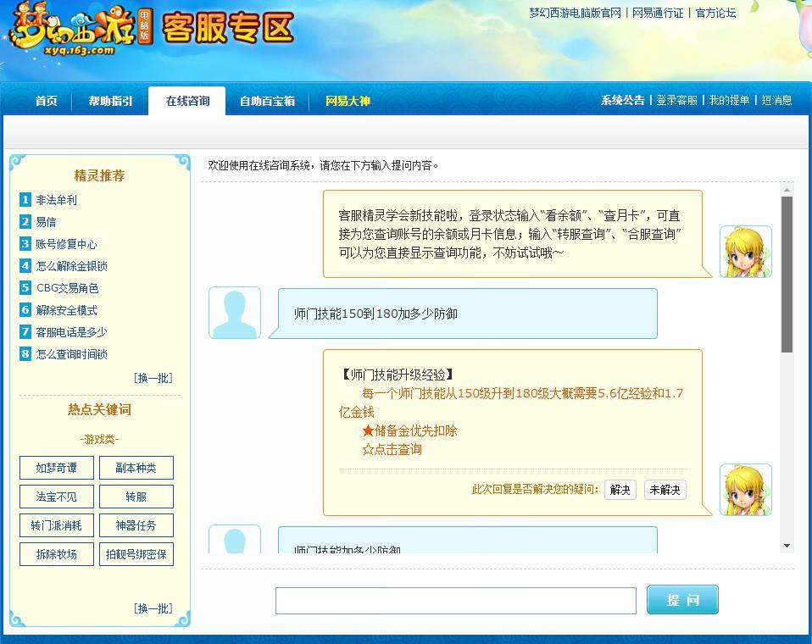The image size is (812, 644).
Task: Return to the 首页 tab
Action: click(x=46, y=100)
